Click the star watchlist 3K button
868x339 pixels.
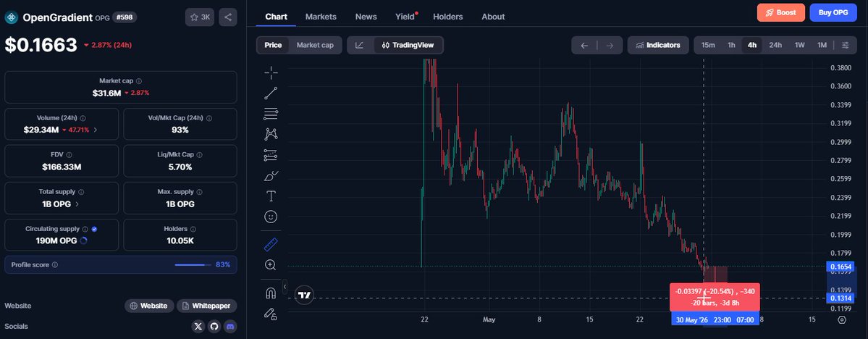click(x=199, y=17)
